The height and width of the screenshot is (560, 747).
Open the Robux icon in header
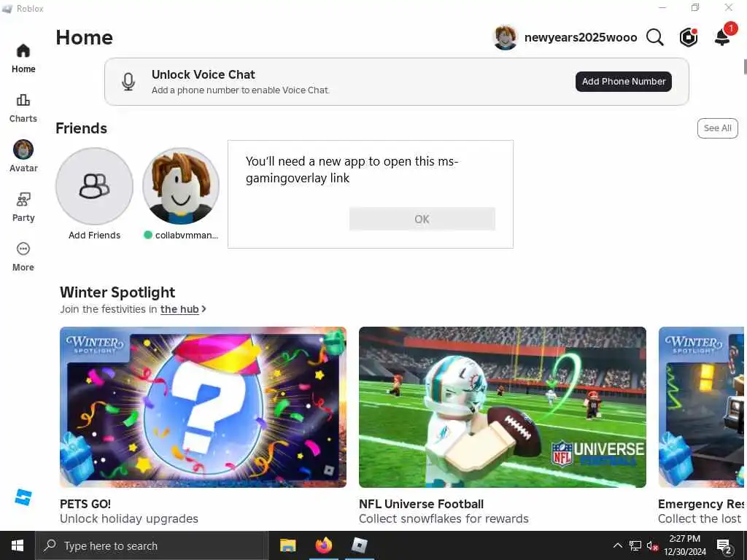pyautogui.click(x=689, y=37)
